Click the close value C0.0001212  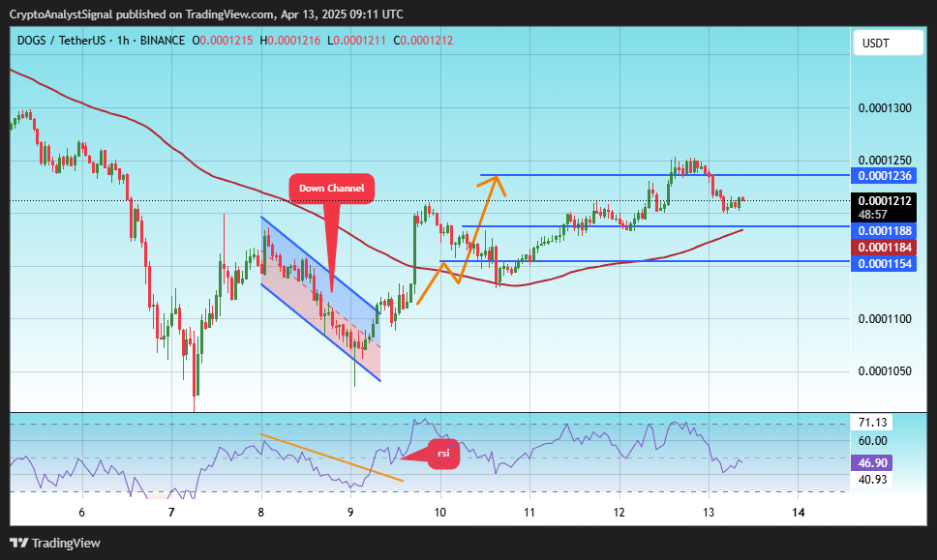423,41
